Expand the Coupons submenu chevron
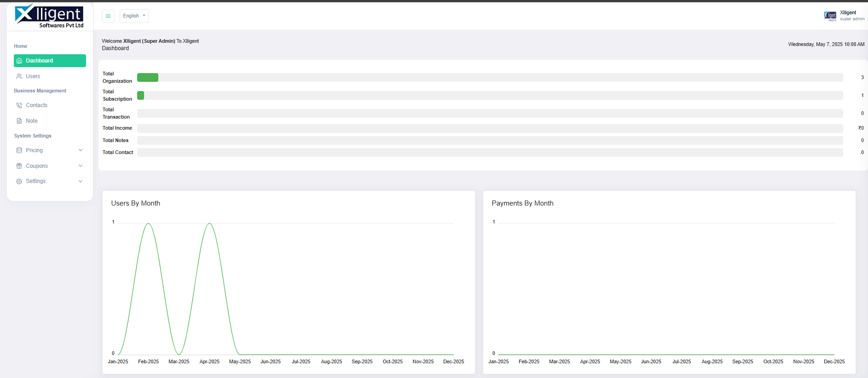The image size is (868, 378). tap(81, 166)
